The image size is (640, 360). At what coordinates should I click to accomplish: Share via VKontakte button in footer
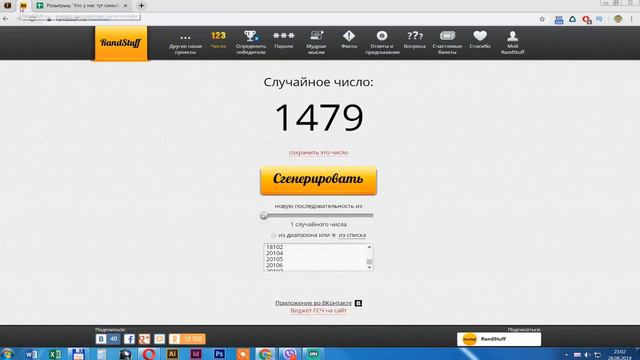click(x=107, y=339)
